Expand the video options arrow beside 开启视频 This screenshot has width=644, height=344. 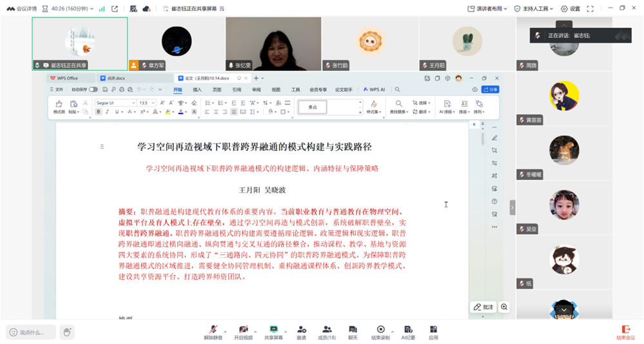tap(255, 331)
